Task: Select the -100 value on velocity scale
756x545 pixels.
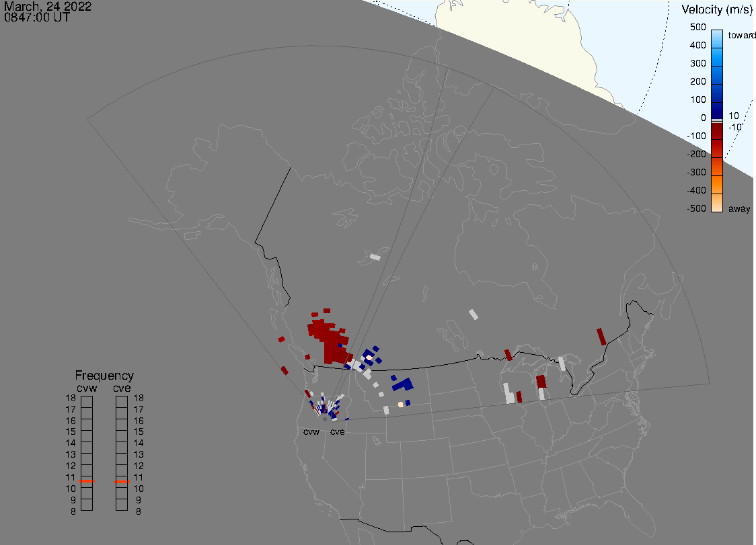Action: 697,136
